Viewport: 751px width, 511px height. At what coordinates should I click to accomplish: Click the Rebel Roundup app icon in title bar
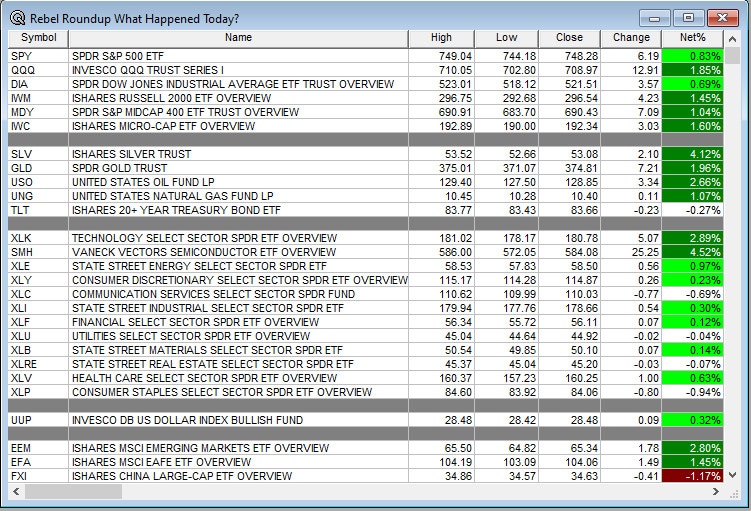coord(17,18)
